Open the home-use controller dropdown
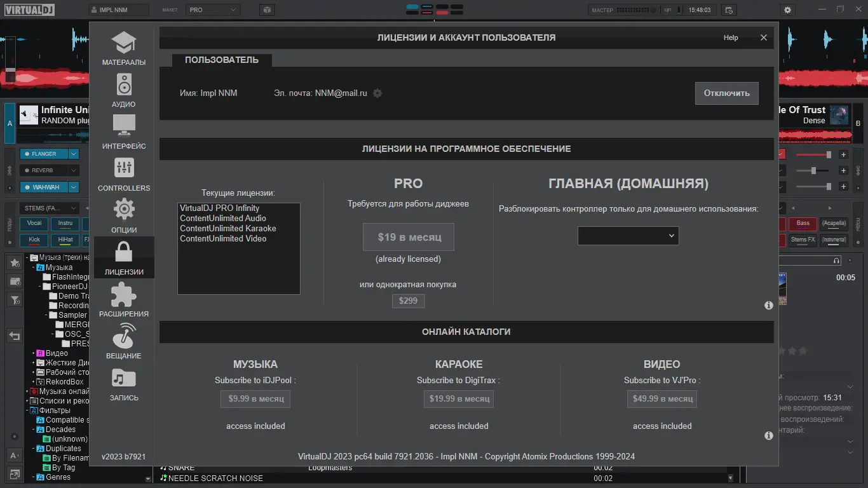This screenshot has height=488, width=868. click(x=628, y=236)
